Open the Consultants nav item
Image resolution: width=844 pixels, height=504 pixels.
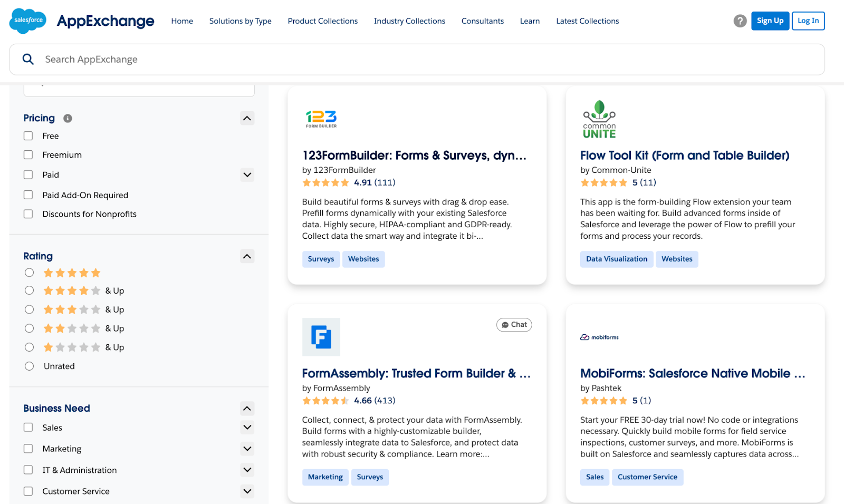click(x=483, y=21)
